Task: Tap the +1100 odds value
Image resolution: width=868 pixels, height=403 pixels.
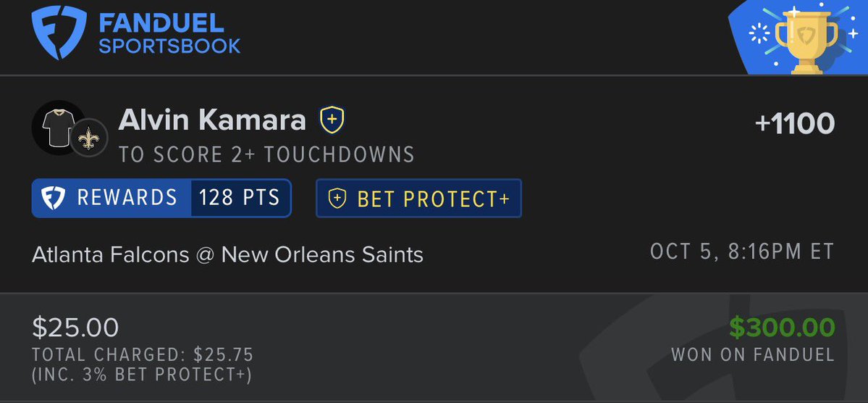Action: (x=794, y=124)
